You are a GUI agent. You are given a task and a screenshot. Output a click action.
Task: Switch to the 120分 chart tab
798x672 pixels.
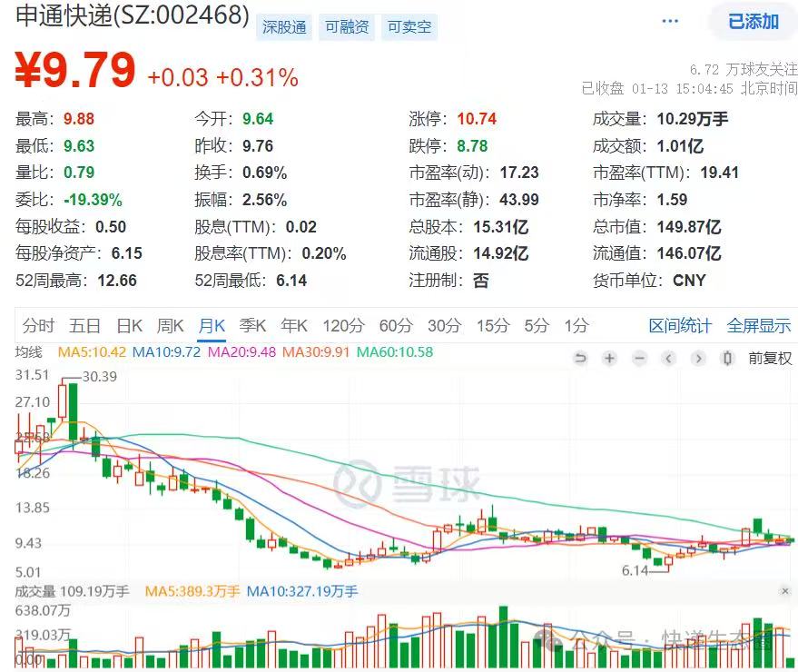343,326
